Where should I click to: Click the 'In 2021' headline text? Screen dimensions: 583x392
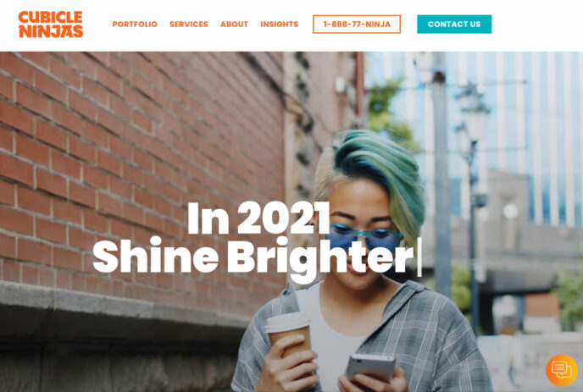(x=258, y=218)
